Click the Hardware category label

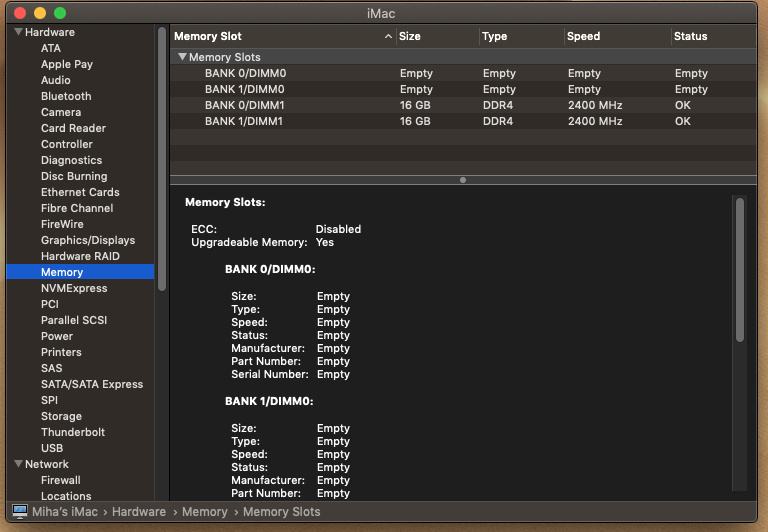click(50, 32)
